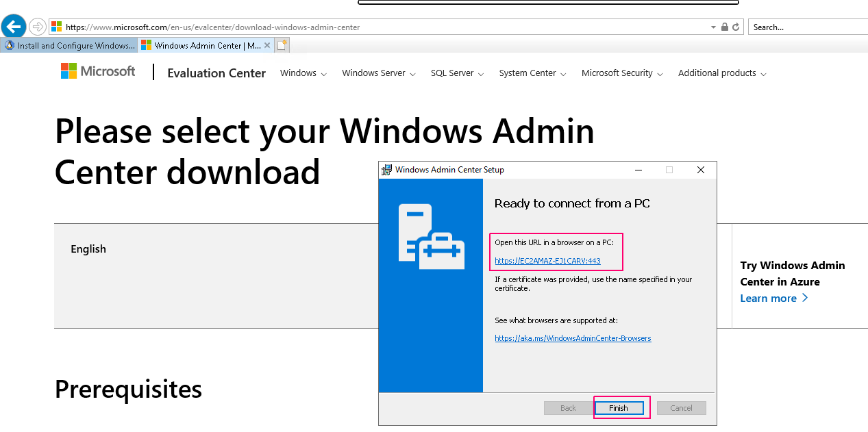
Task: Click into the browser Search box
Action: click(x=808, y=27)
